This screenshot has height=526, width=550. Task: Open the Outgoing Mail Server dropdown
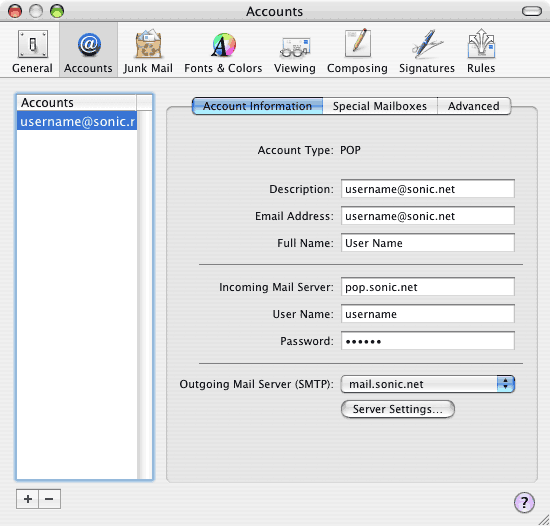(x=428, y=384)
